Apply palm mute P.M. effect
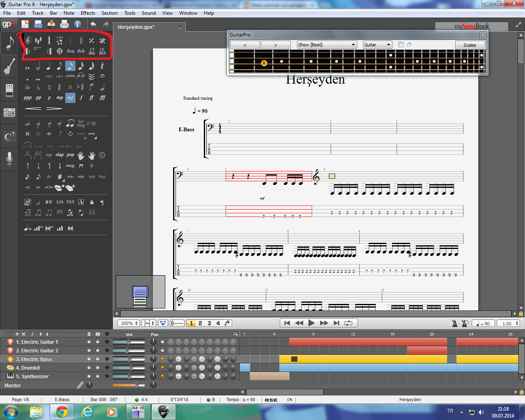 [91, 123]
